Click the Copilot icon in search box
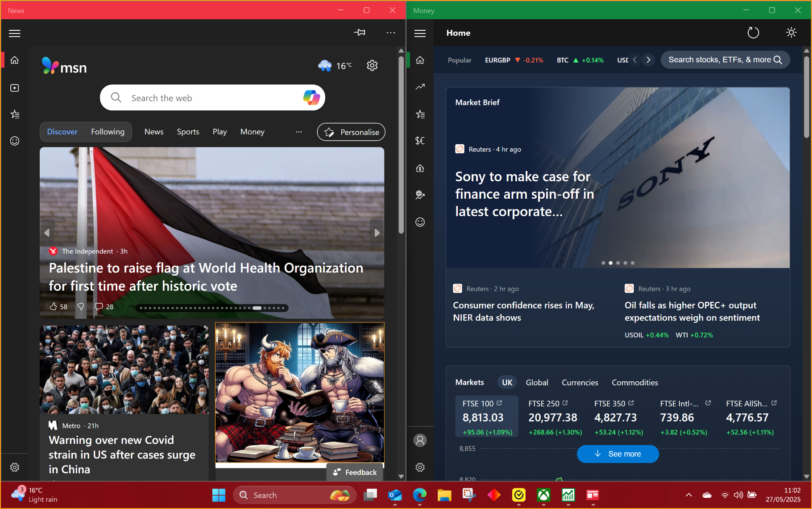Viewport: 812px width, 509px height. [x=311, y=97]
